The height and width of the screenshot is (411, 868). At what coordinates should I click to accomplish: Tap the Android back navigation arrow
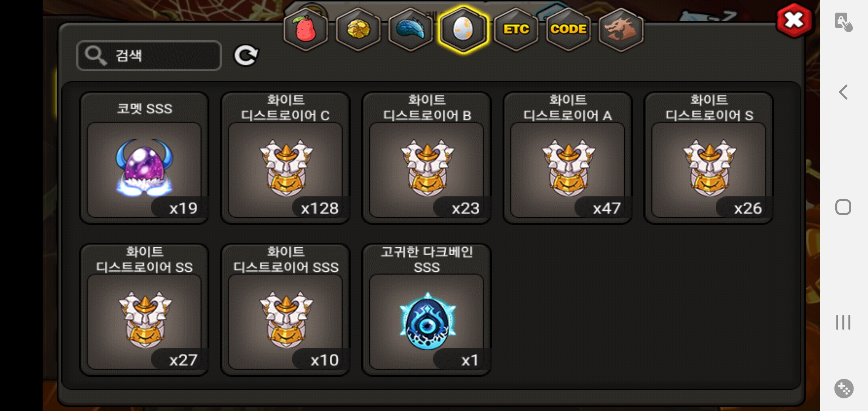(x=843, y=92)
